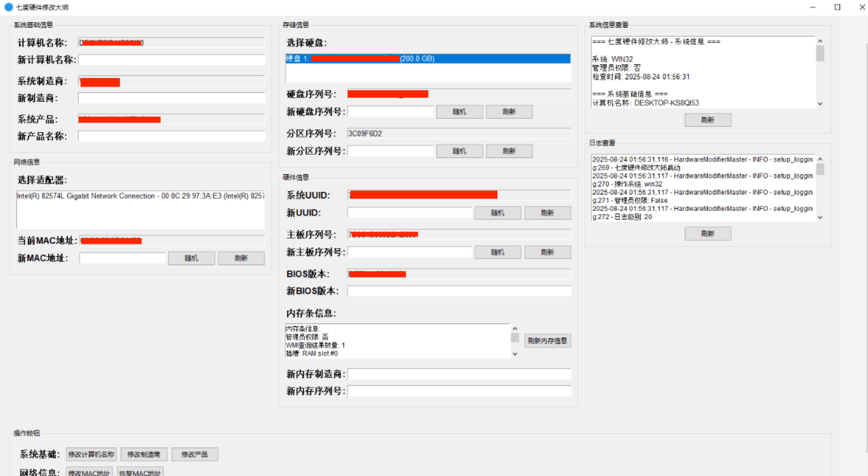Focus the 新产品名称 text box
The height and width of the screenshot is (476, 868).
172,136
